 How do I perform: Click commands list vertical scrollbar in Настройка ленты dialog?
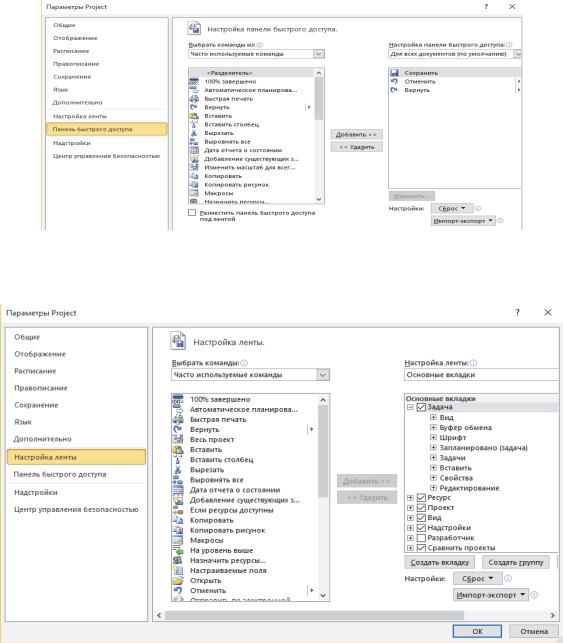point(323,450)
